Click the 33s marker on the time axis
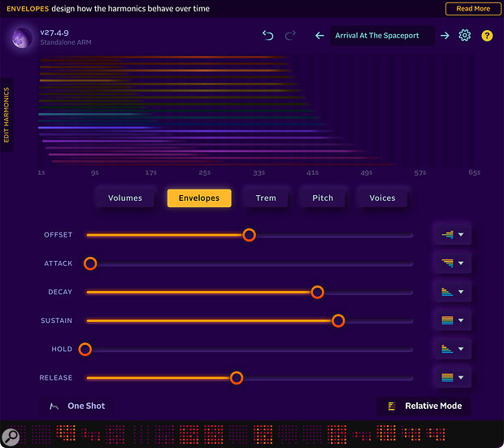504x448 pixels. 259,172
